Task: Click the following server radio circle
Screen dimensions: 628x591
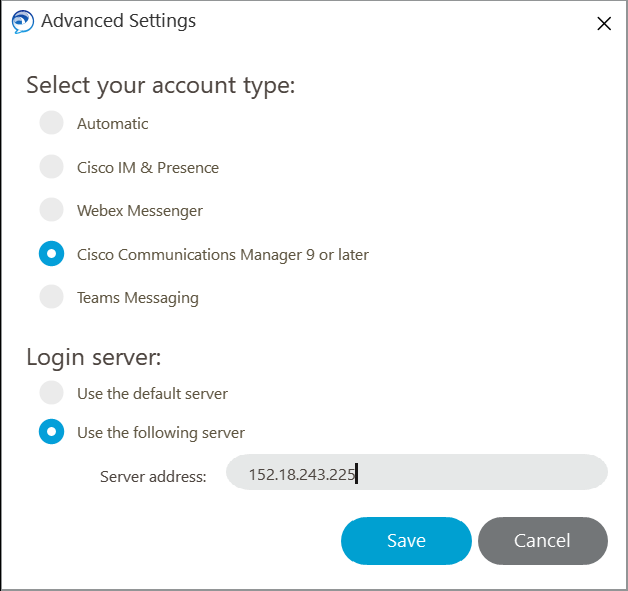Action: tap(51, 432)
